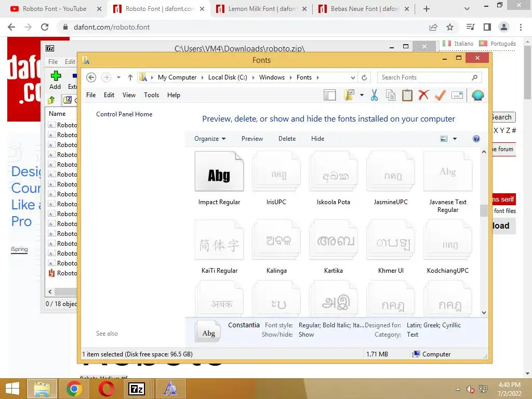This screenshot has width=532, height=399.
Task: Go up one folder level
Action: (130, 77)
